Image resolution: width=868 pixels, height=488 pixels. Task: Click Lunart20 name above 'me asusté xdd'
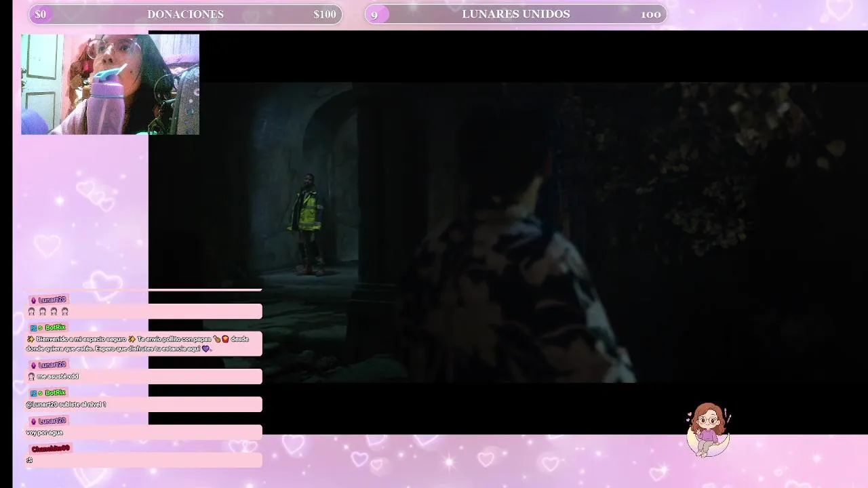click(x=52, y=365)
